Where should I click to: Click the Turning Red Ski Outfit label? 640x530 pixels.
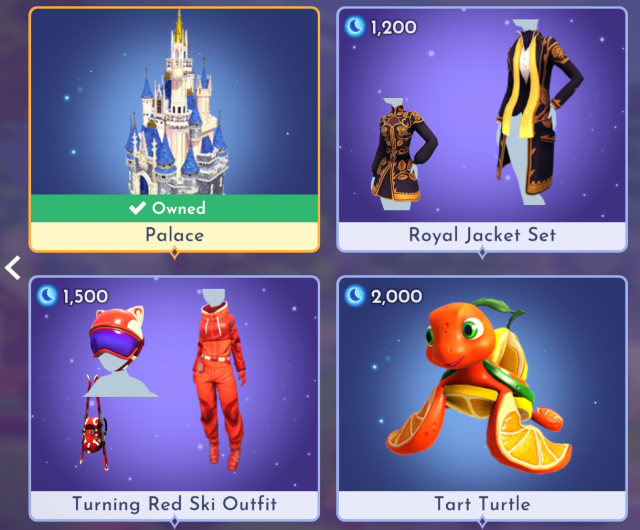point(175,504)
